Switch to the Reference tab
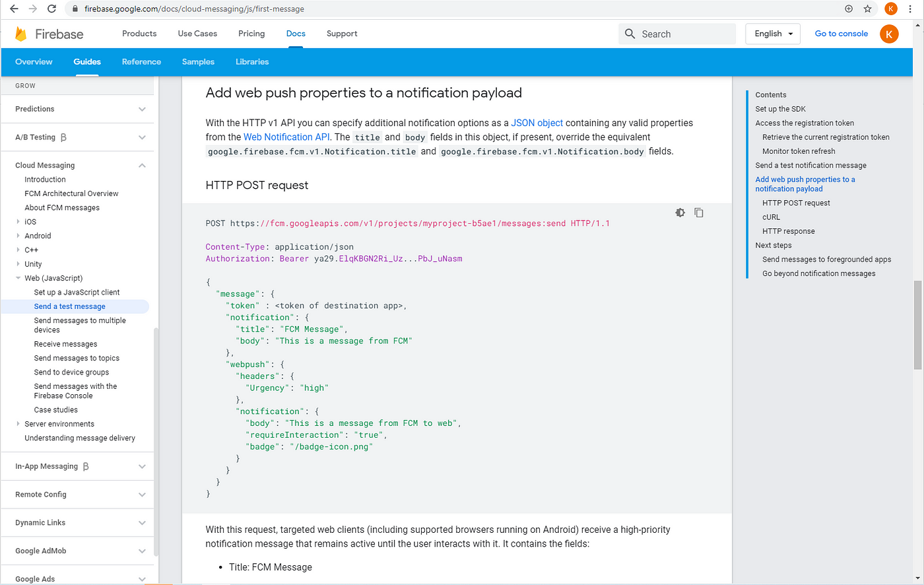This screenshot has width=924, height=585. click(x=141, y=62)
